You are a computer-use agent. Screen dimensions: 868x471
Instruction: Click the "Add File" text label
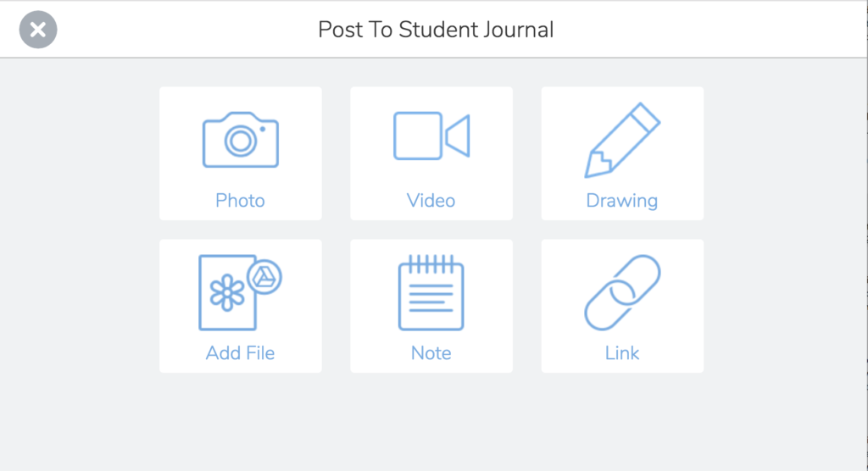pyautogui.click(x=241, y=353)
